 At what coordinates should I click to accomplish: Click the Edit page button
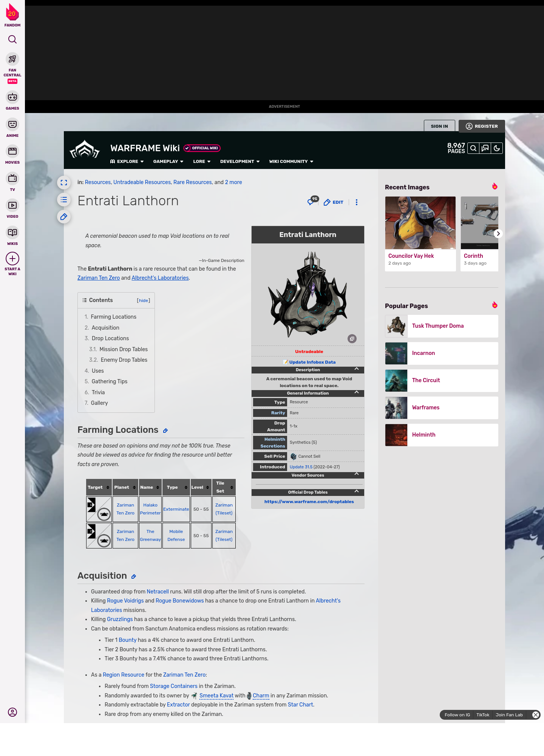tap(334, 202)
